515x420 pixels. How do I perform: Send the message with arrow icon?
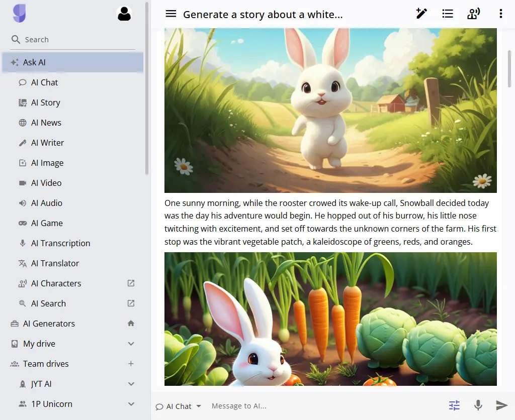point(501,405)
